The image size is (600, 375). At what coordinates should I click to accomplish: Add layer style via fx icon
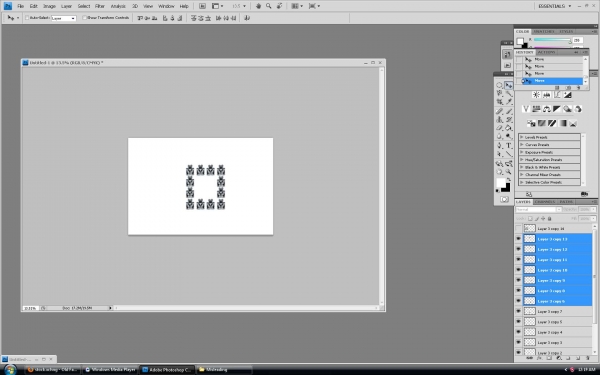(539, 358)
